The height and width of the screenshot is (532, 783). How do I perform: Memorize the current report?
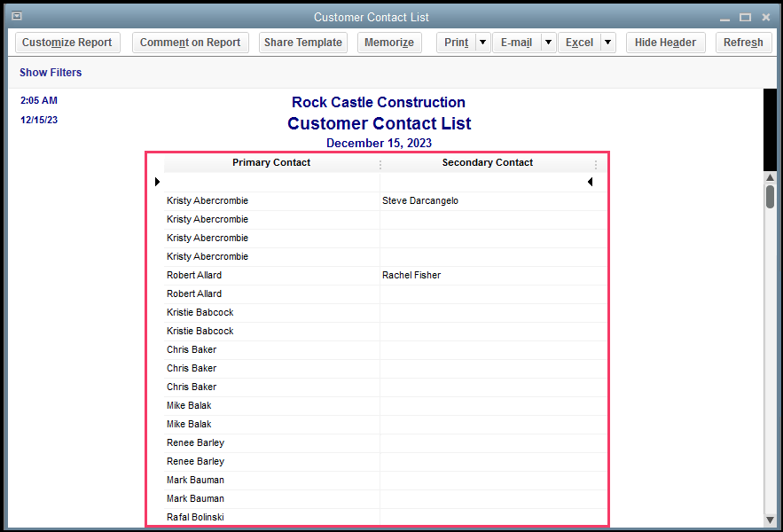[388, 42]
